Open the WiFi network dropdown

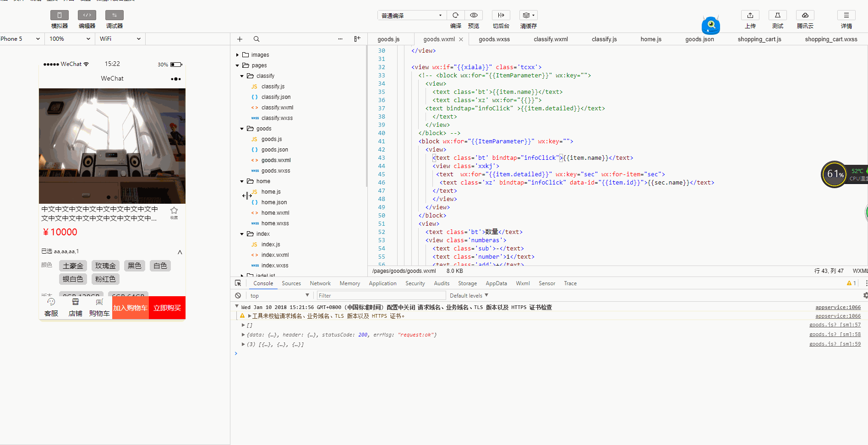tap(120, 39)
